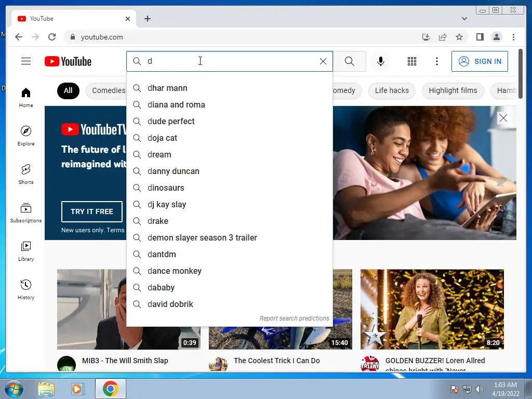Image resolution: width=532 pixels, height=399 pixels.
Task: Choose the 'dababy' suggestion
Action: (x=229, y=288)
